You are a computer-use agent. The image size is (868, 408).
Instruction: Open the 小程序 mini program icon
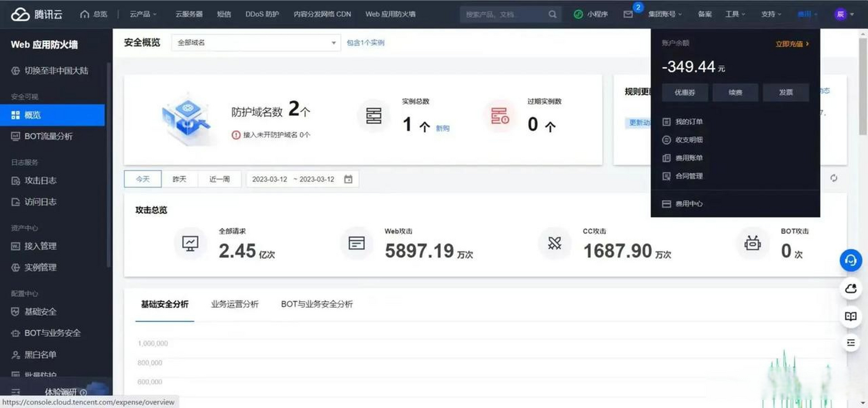click(x=578, y=14)
